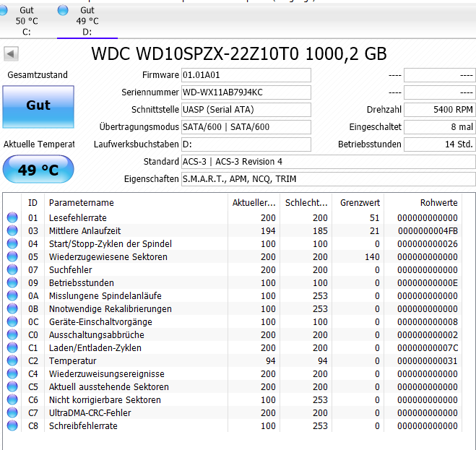
Task: Click the Standard field ACS-3 Revision 4
Action: [x=329, y=162]
